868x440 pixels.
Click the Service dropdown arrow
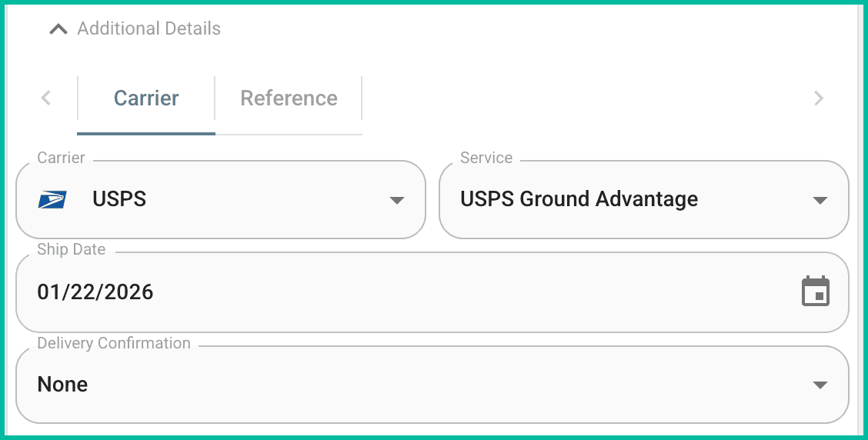820,200
